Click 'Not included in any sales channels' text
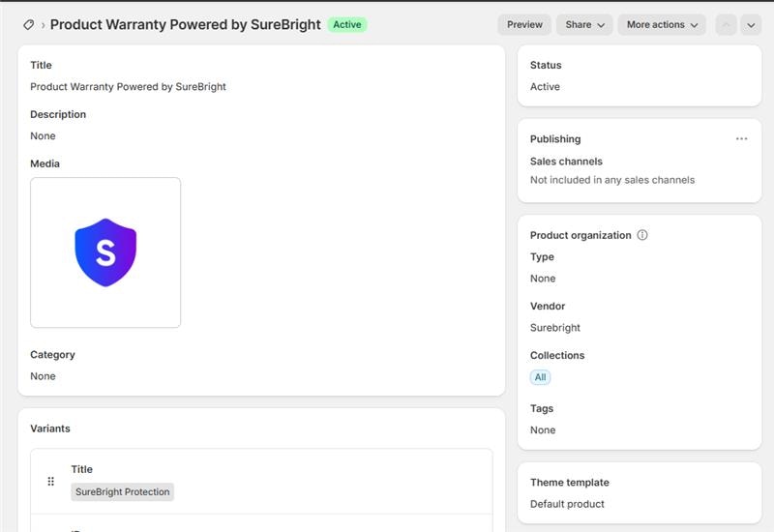Image resolution: width=774 pixels, height=532 pixels. tap(612, 180)
